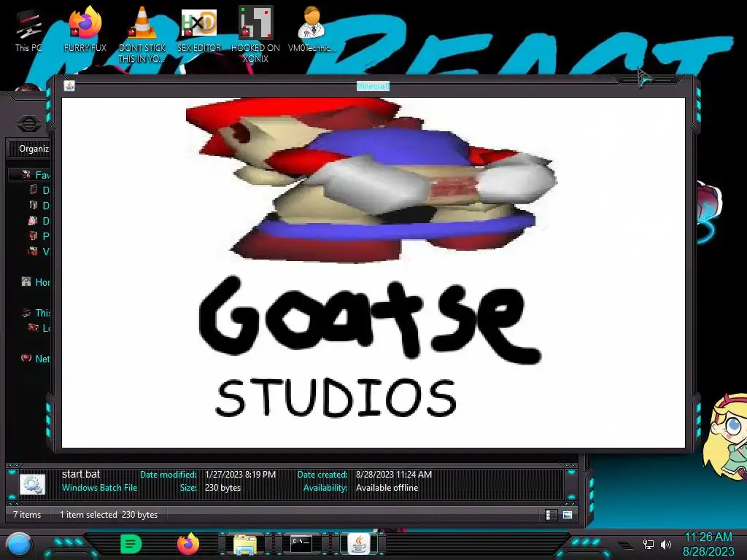747x560 pixels.
Task: Switch Explorer to details view
Action: [x=551, y=515]
